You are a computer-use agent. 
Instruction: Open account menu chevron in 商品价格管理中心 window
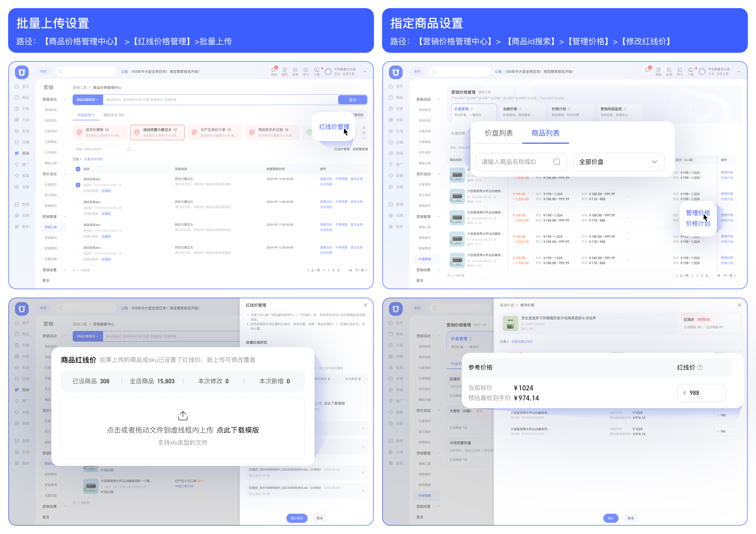[365, 71]
